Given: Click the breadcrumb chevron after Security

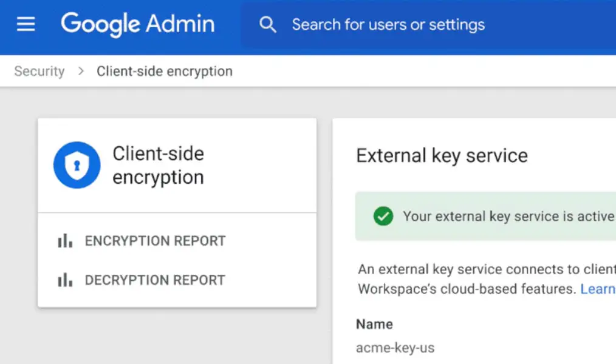Looking at the screenshot, I should tap(81, 72).
